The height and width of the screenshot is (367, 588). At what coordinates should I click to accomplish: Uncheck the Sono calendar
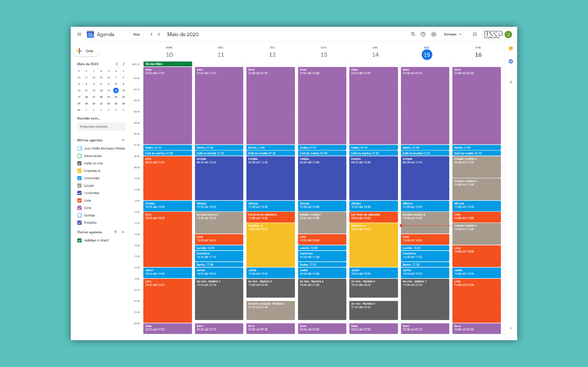79,208
